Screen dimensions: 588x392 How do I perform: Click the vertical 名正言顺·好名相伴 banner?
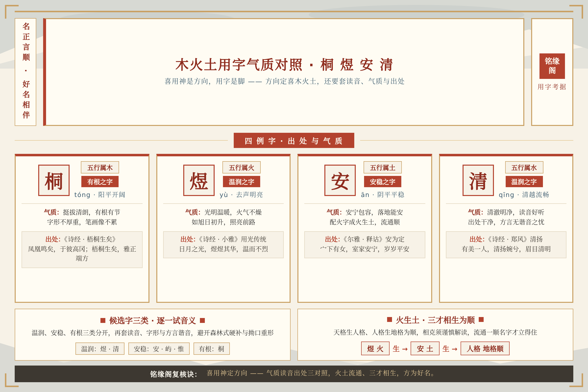pos(25,72)
